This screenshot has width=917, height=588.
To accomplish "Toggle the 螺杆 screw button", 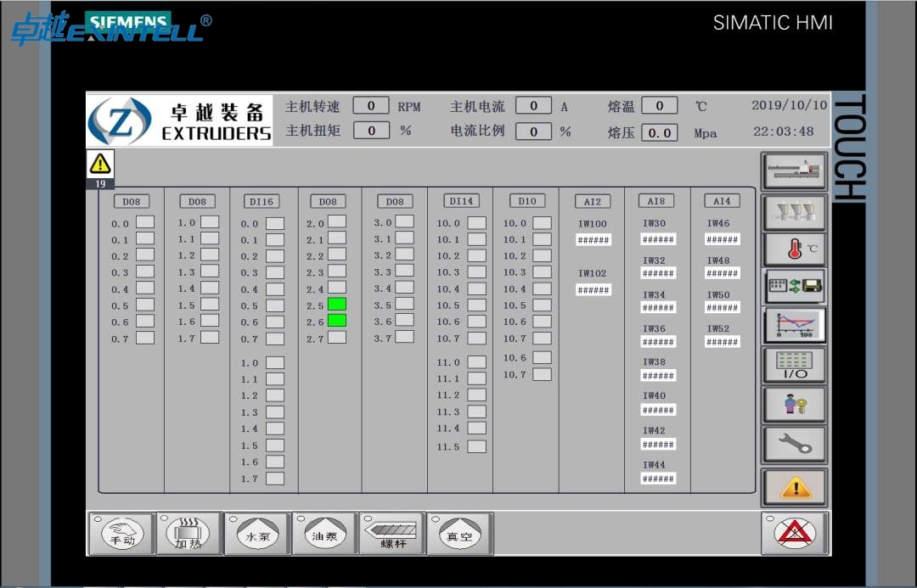I will [x=392, y=534].
